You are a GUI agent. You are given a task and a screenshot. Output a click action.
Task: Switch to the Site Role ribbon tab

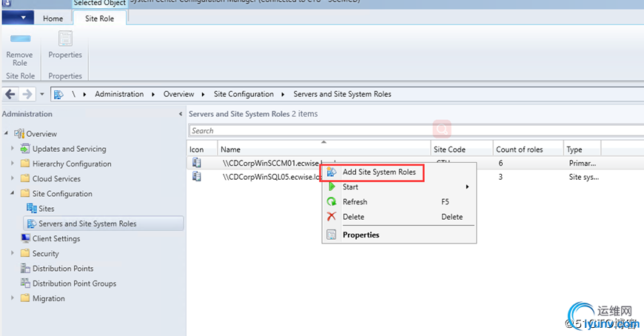pyautogui.click(x=99, y=19)
